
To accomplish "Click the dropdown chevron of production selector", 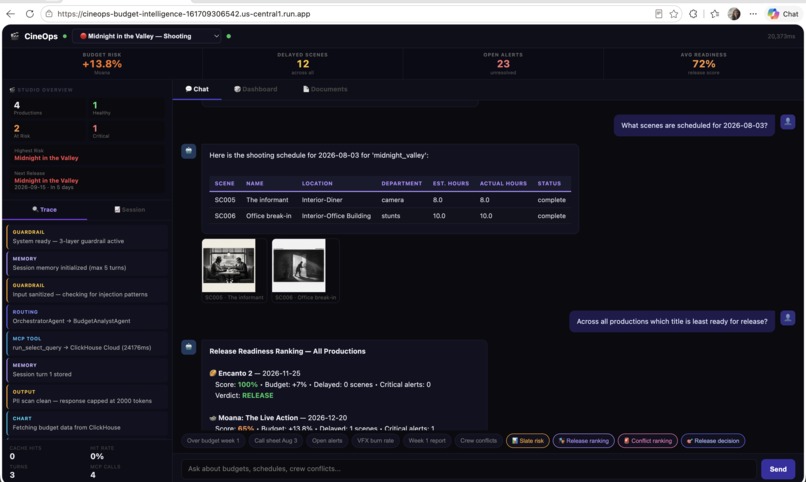I will point(216,36).
